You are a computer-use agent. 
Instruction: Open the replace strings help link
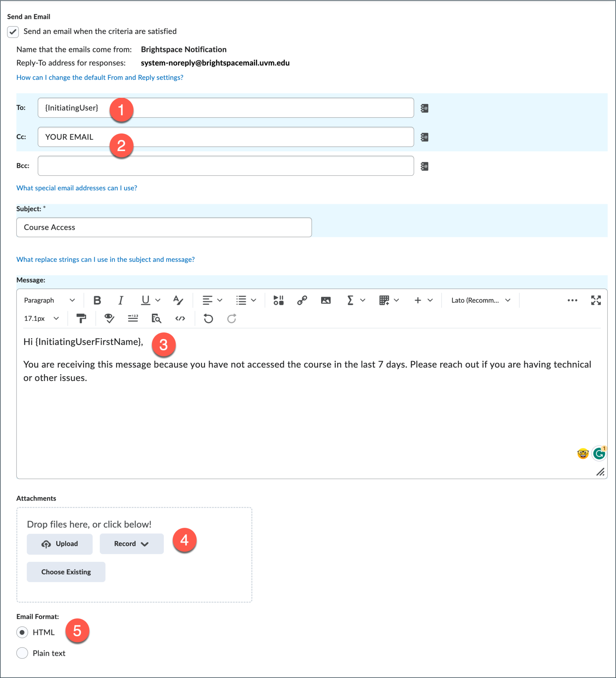(x=105, y=259)
